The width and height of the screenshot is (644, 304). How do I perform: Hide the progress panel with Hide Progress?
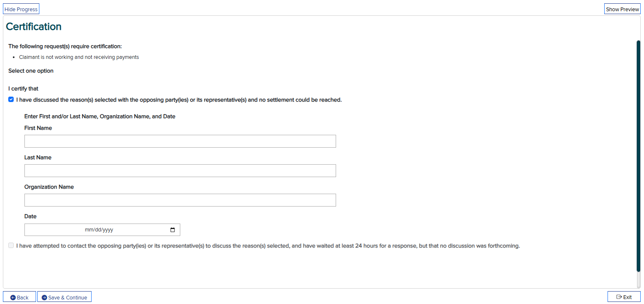pos(21,9)
